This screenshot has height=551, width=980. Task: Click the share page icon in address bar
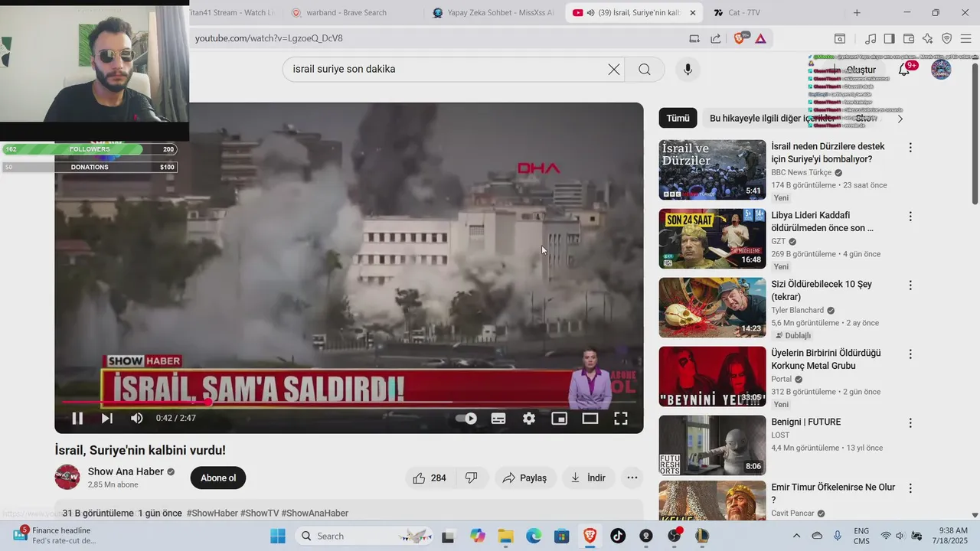[x=715, y=38]
